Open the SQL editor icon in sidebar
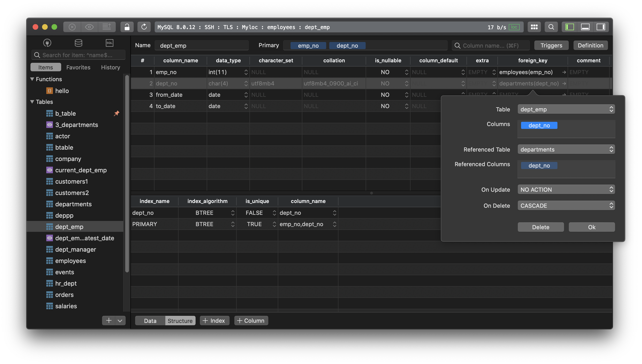642x364 pixels. [110, 43]
